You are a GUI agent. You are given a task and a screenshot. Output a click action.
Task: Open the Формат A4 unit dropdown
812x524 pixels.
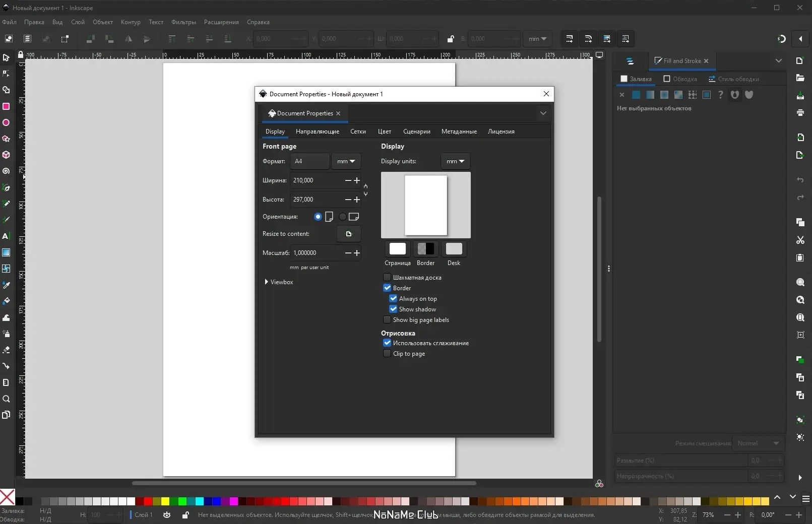click(x=346, y=161)
